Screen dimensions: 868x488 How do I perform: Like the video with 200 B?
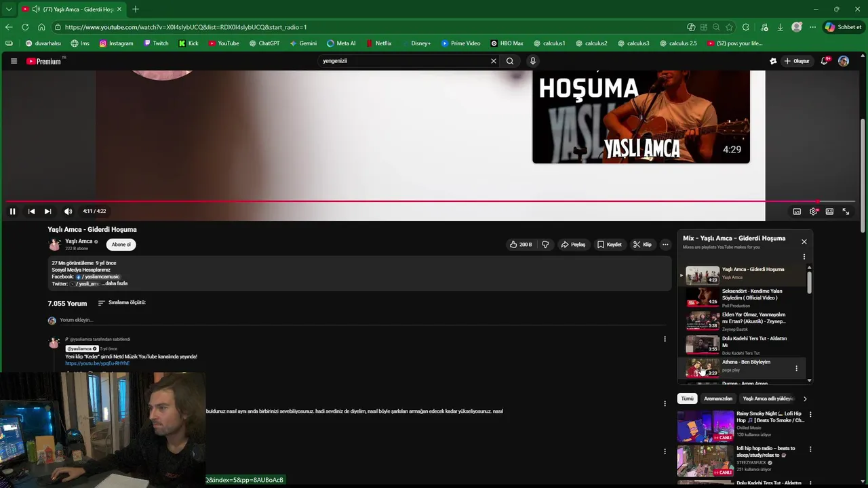[521, 245]
